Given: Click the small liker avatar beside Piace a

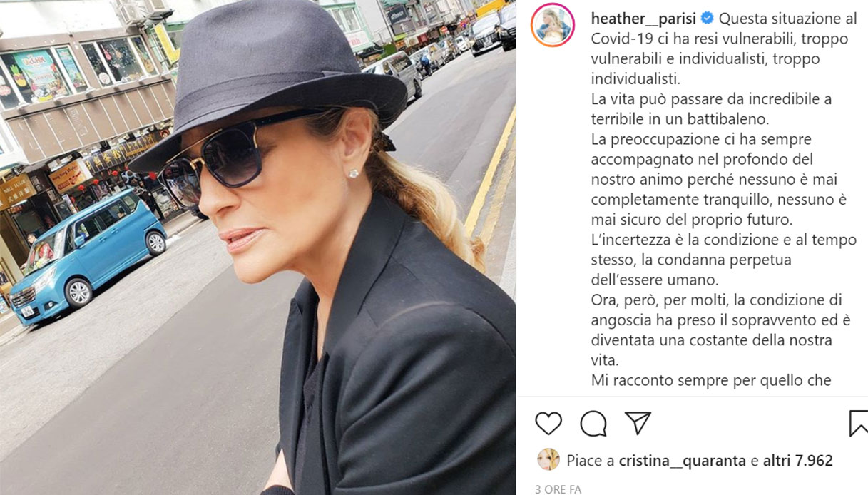Looking at the screenshot, I should pos(548,460).
